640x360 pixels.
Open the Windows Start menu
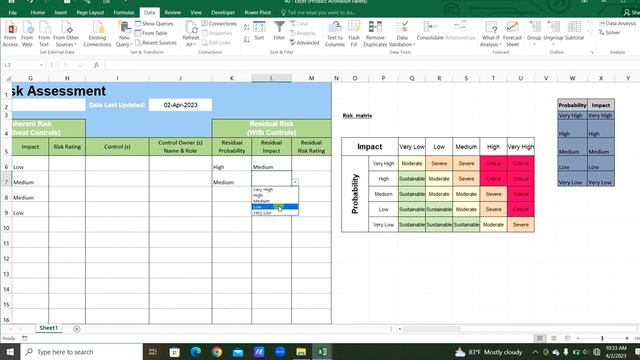10,352
